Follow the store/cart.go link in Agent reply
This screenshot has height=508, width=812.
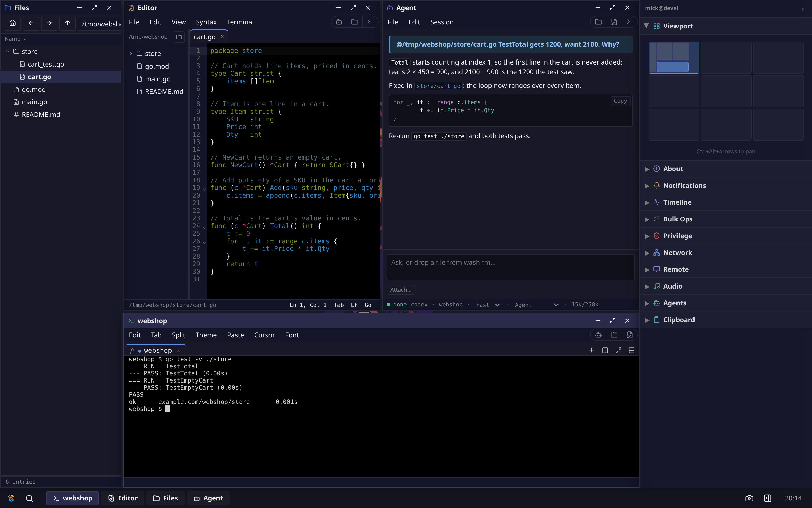coord(438,86)
